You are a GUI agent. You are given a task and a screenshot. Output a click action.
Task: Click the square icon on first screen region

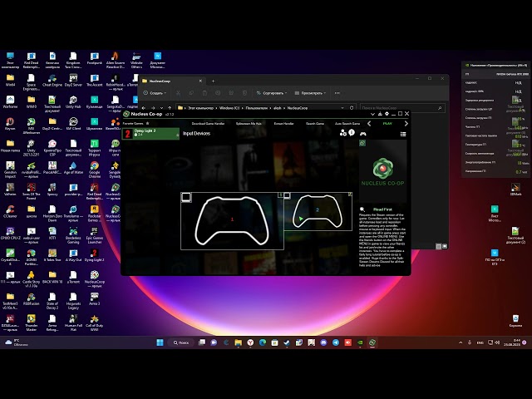(186, 197)
